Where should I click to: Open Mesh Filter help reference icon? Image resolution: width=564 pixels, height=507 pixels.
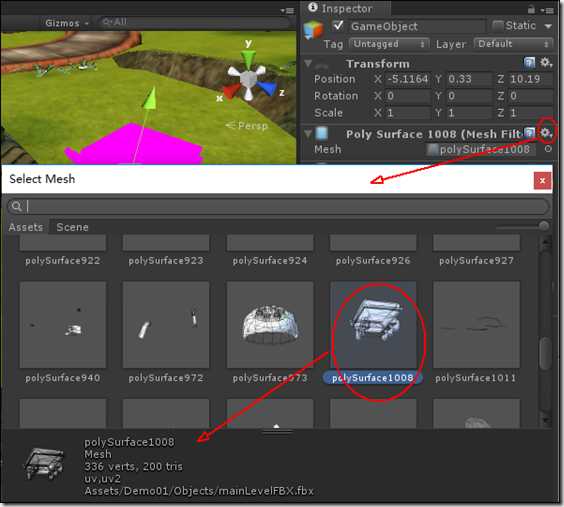(529, 133)
